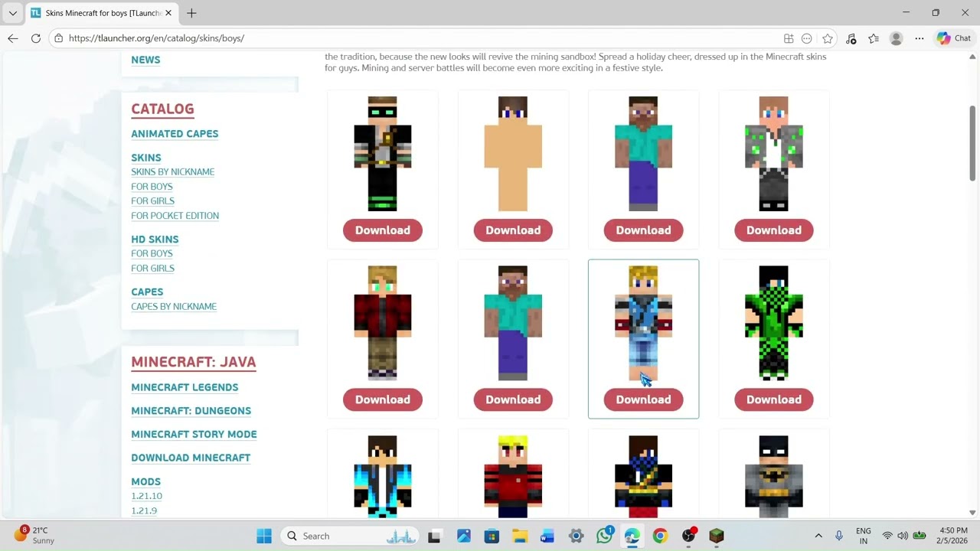Open the CATALOG heading link
Screen dimensions: 980x551
click(x=162, y=109)
